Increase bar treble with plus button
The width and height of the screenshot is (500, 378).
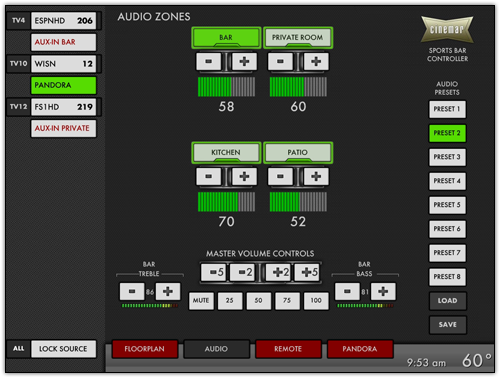point(168,292)
